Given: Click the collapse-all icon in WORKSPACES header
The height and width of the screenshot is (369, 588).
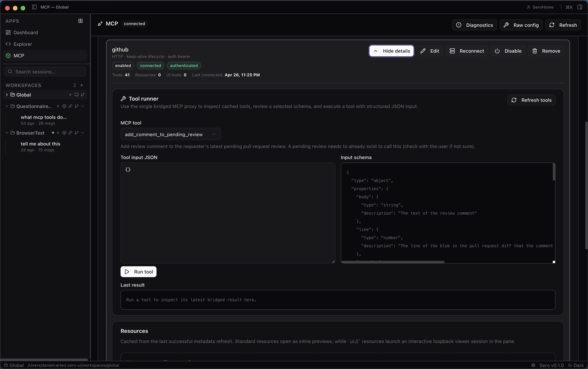Looking at the screenshot, I should (75, 85).
